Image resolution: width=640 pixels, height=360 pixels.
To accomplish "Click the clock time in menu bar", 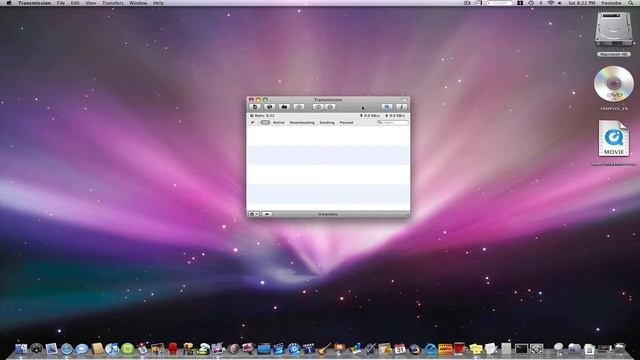I will (582, 3).
